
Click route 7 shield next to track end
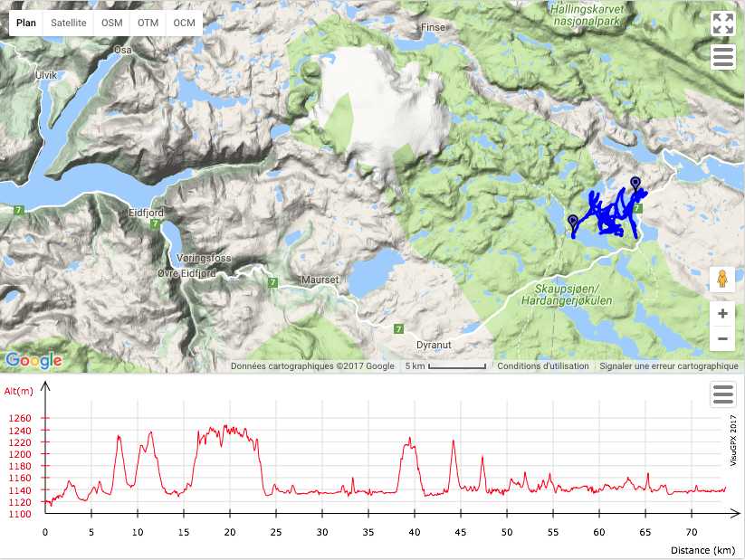point(637,208)
